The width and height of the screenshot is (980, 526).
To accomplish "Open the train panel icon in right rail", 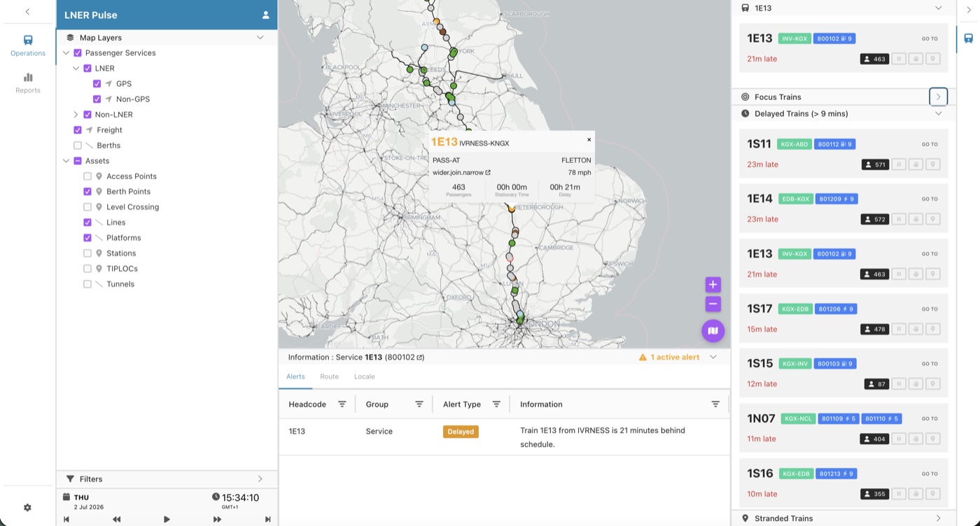I will click(969, 38).
